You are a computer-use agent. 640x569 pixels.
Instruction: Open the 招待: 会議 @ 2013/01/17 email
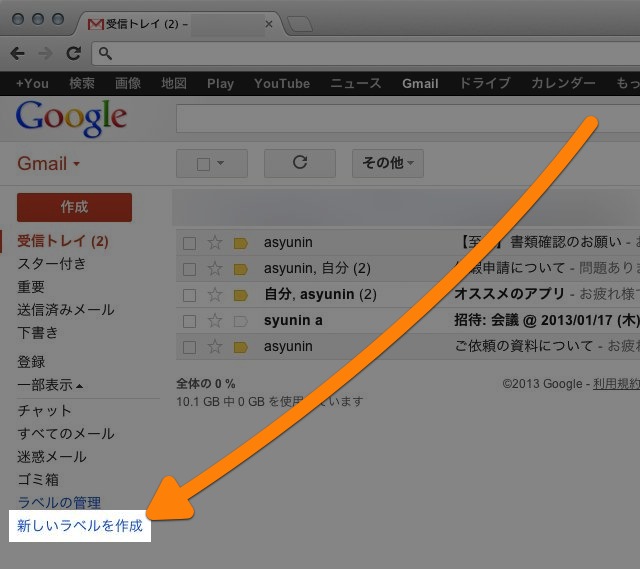tap(547, 320)
